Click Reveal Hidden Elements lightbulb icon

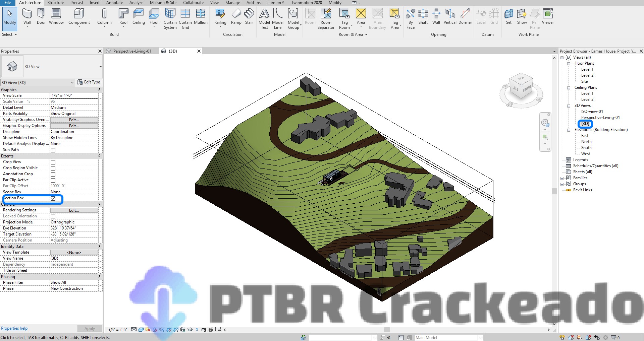tap(197, 330)
